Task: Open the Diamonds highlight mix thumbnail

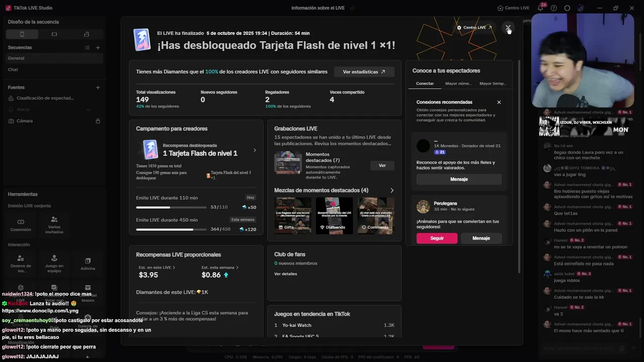Action: coord(334,215)
